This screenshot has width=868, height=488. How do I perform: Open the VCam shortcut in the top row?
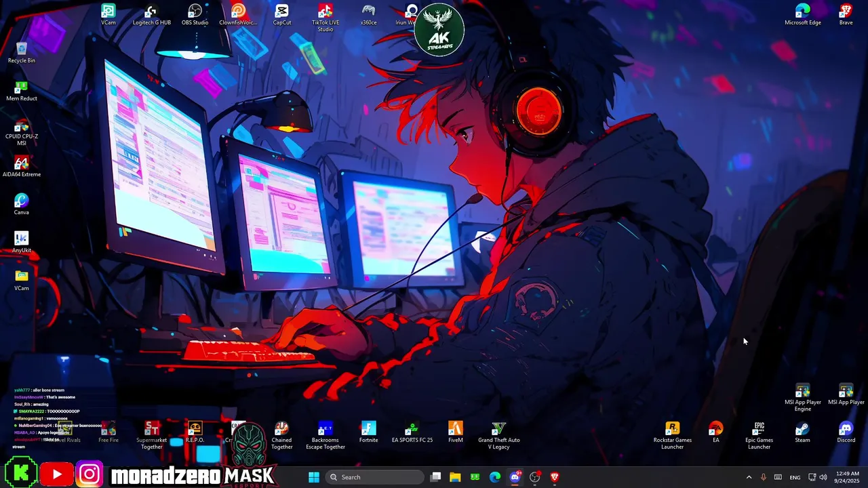coord(108,15)
